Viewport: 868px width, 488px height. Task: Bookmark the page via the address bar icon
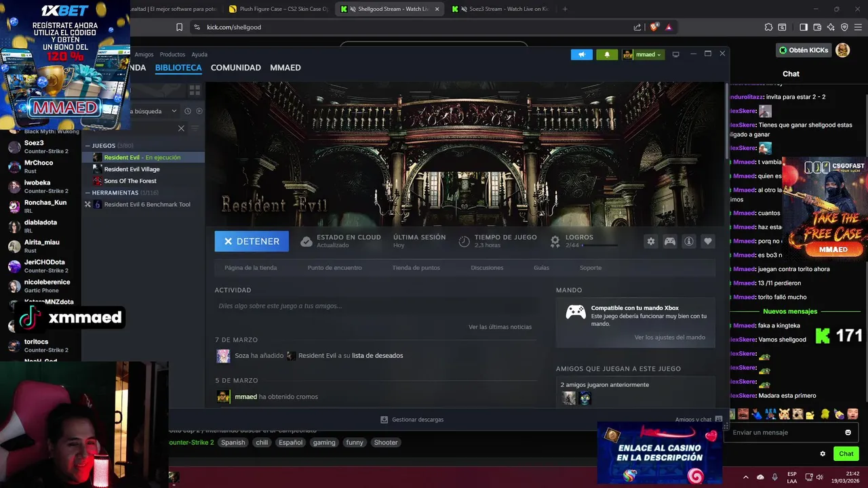179,27
